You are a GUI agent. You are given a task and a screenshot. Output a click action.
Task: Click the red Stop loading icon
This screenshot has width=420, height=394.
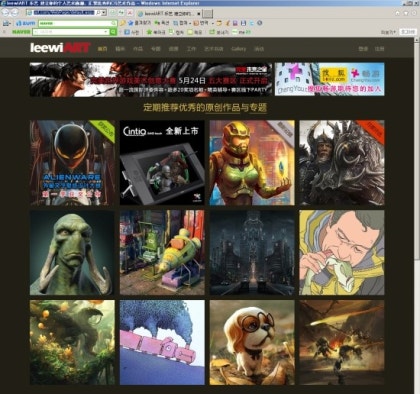(130, 13)
